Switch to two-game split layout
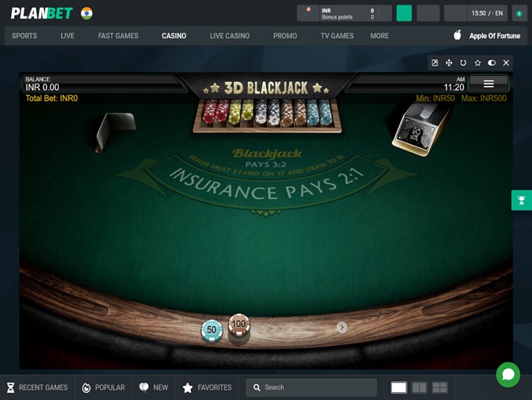This screenshot has height=400, width=532. (419, 387)
